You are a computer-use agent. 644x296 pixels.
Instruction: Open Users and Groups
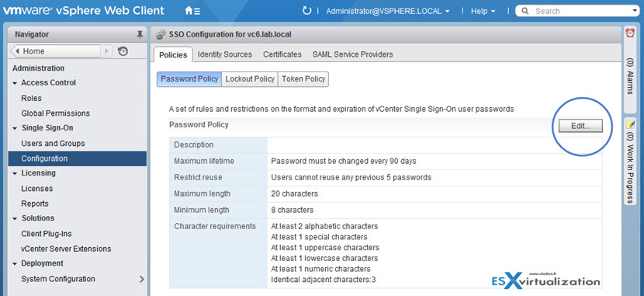[53, 144]
